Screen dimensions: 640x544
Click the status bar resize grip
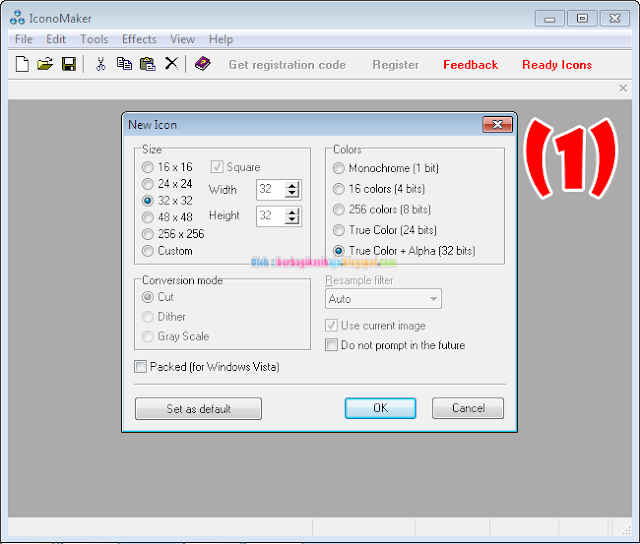click(626, 530)
